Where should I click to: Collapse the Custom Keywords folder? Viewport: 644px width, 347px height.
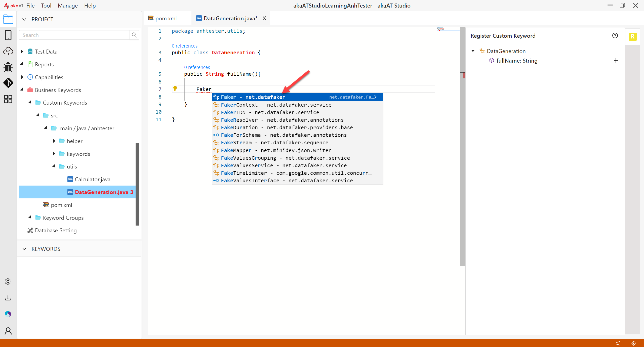pyautogui.click(x=30, y=102)
